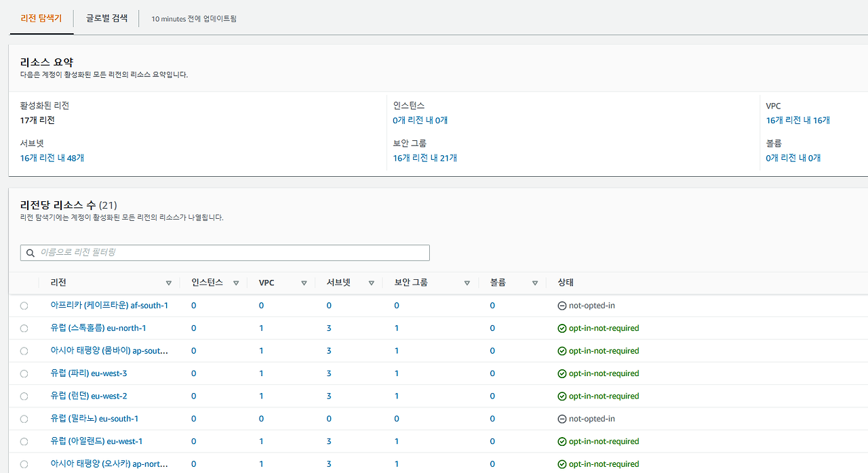
Task: Open the 보안 그룹 column filter dropdown
Action: tap(467, 283)
